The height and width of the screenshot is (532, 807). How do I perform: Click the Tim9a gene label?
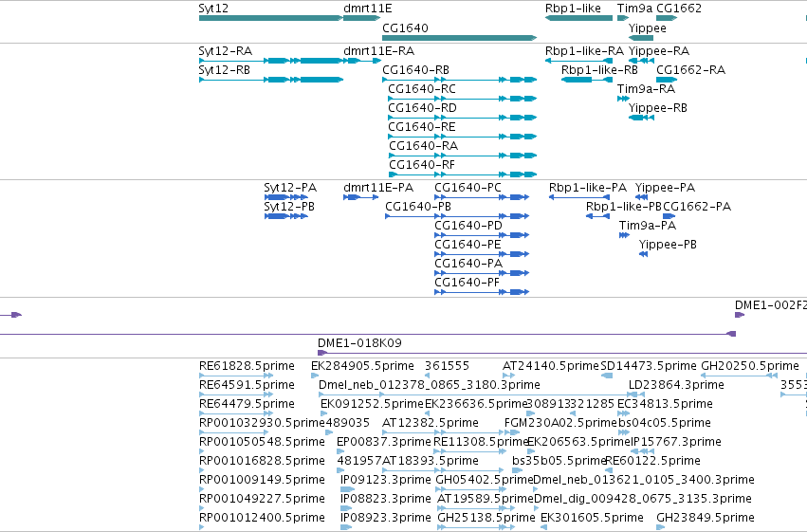[x=634, y=9]
